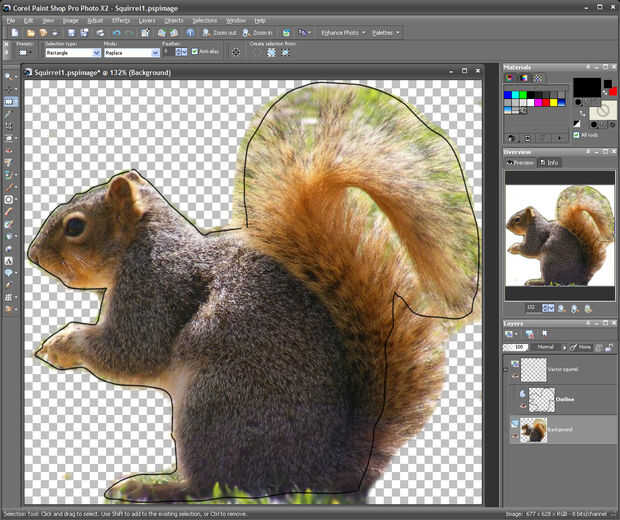Switch to the Info tab in Overview
Image resolution: width=620 pixels, height=520 pixels.
pyautogui.click(x=550, y=162)
